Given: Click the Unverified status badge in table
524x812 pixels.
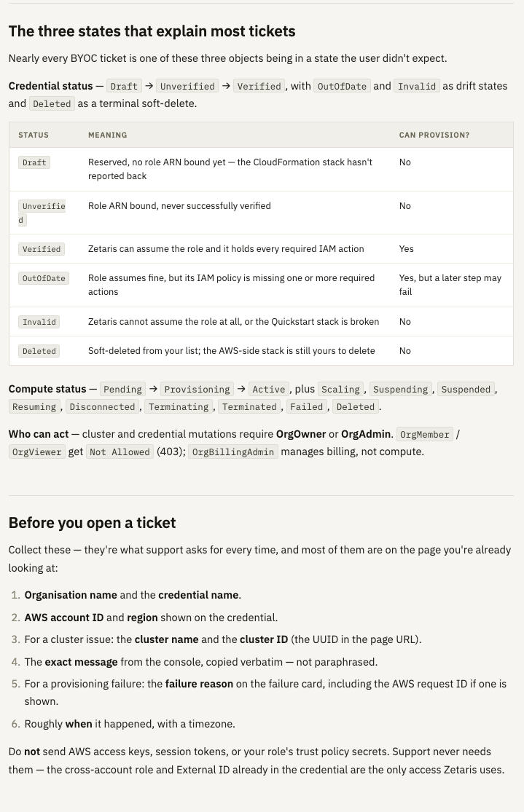Looking at the screenshot, I should [x=42, y=213].
